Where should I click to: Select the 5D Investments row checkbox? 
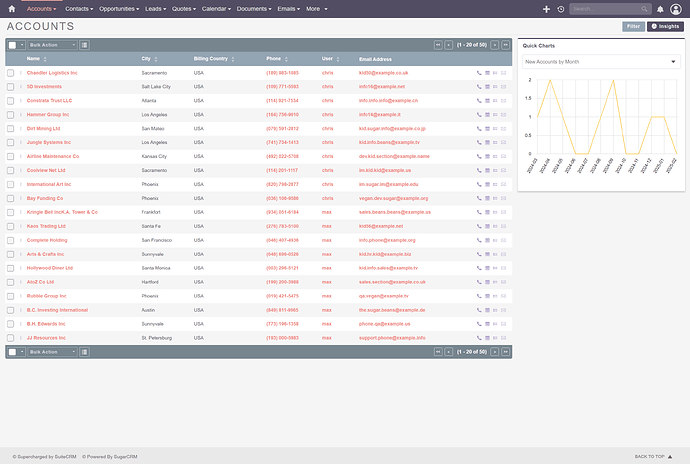point(11,87)
